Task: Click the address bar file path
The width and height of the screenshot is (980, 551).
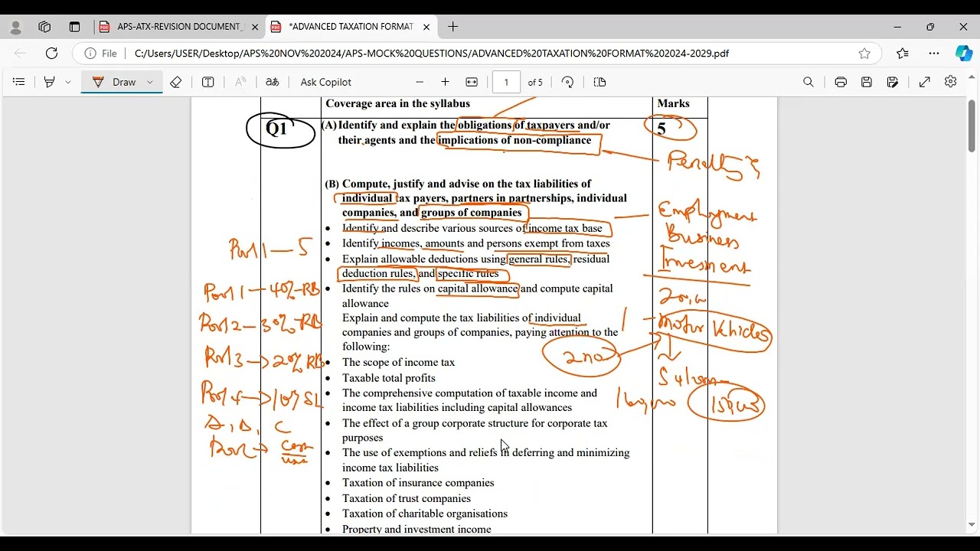Action: click(432, 54)
